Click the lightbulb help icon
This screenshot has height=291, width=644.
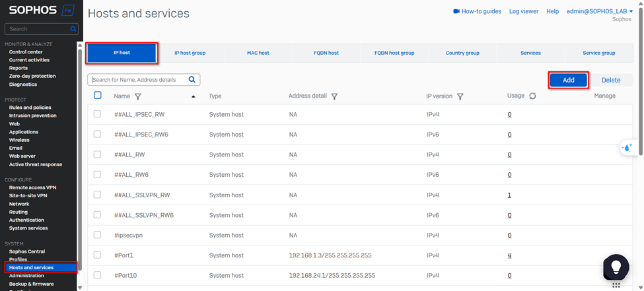coord(616,266)
